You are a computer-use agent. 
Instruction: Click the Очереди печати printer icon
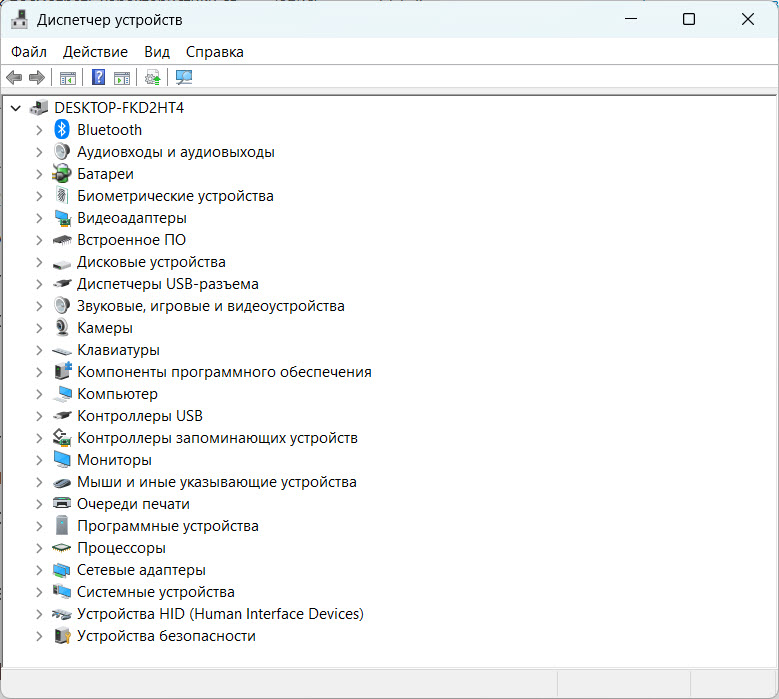coord(62,504)
